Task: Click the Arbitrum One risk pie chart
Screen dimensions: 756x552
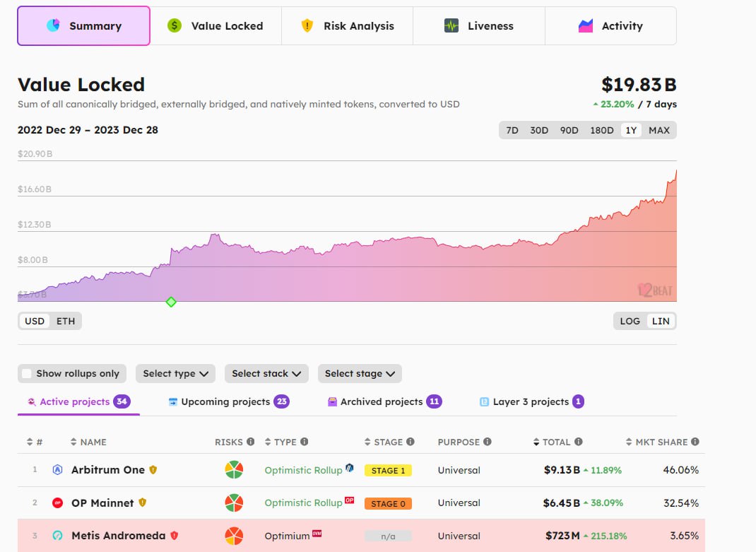Action: (x=234, y=469)
